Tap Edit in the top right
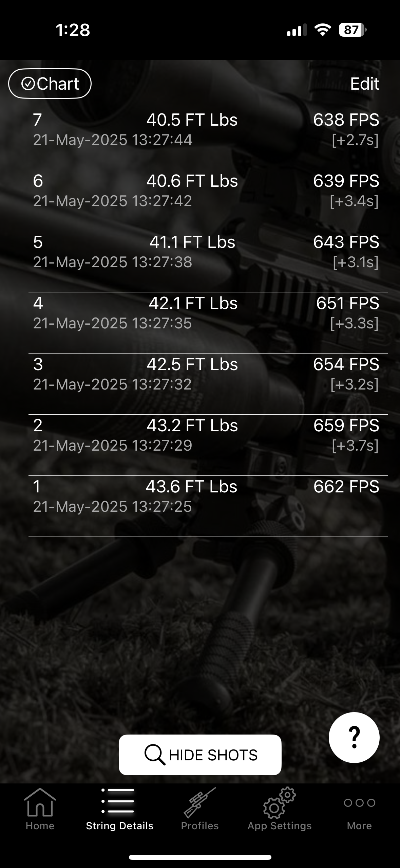The height and width of the screenshot is (868, 400). [364, 84]
